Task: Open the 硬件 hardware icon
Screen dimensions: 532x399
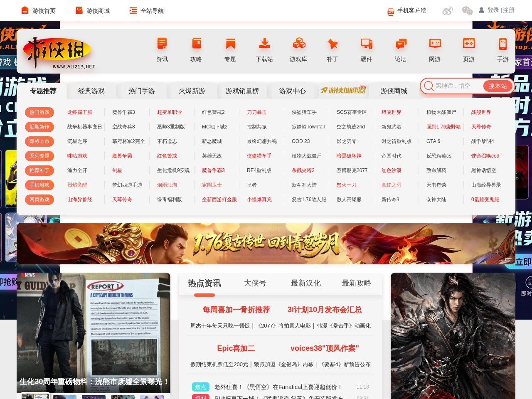Action: [x=367, y=44]
